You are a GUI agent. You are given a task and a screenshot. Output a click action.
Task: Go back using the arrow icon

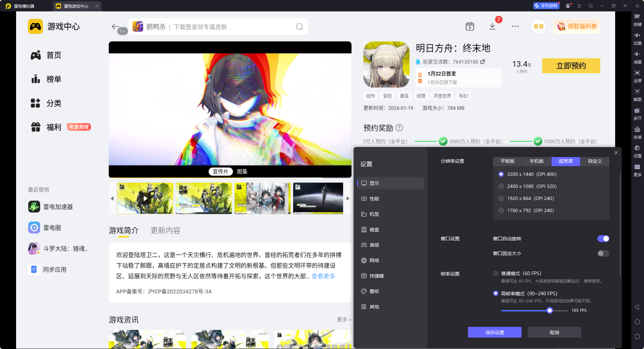115,27
